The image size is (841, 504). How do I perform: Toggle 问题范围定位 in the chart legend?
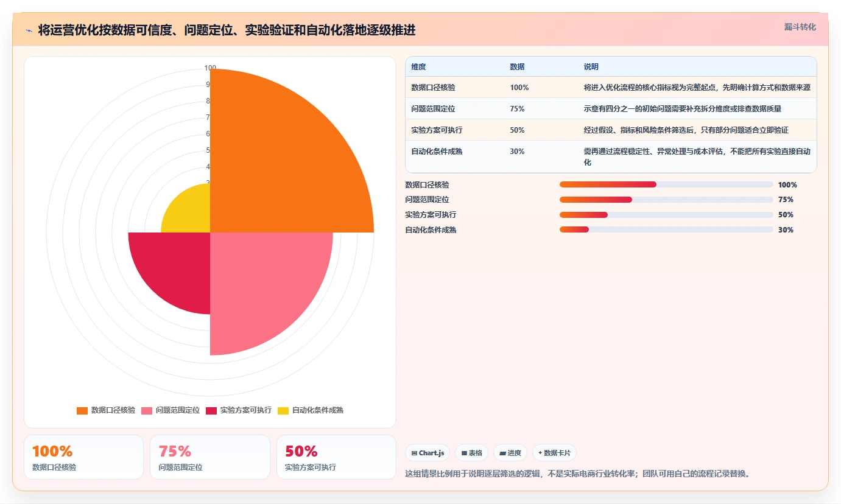pos(171,410)
